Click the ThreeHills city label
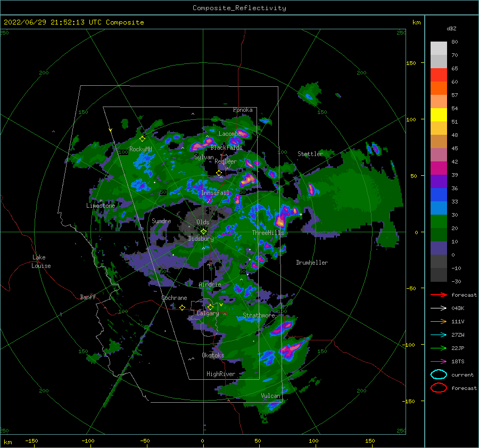479x448 pixels. (268, 233)
